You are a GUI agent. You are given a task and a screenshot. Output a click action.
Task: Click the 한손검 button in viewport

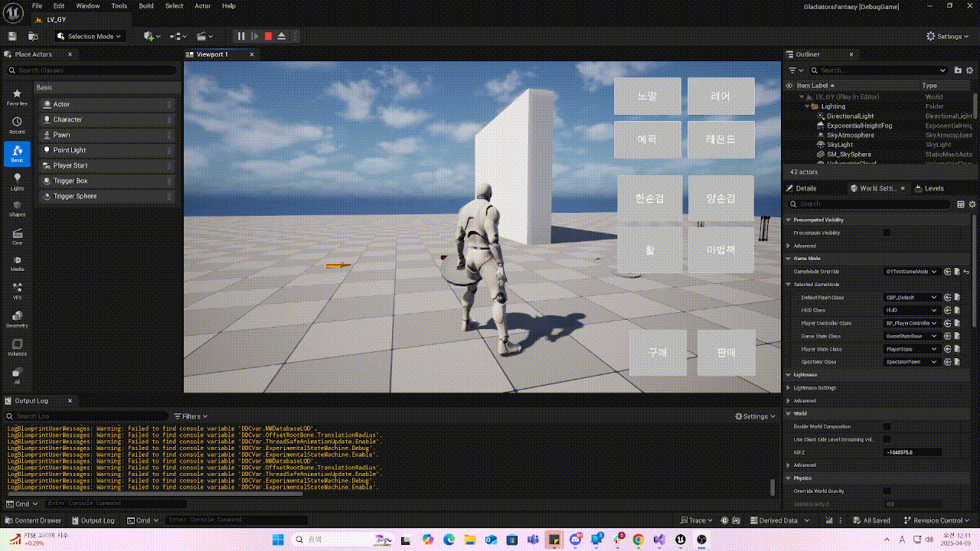click(649, 198)
